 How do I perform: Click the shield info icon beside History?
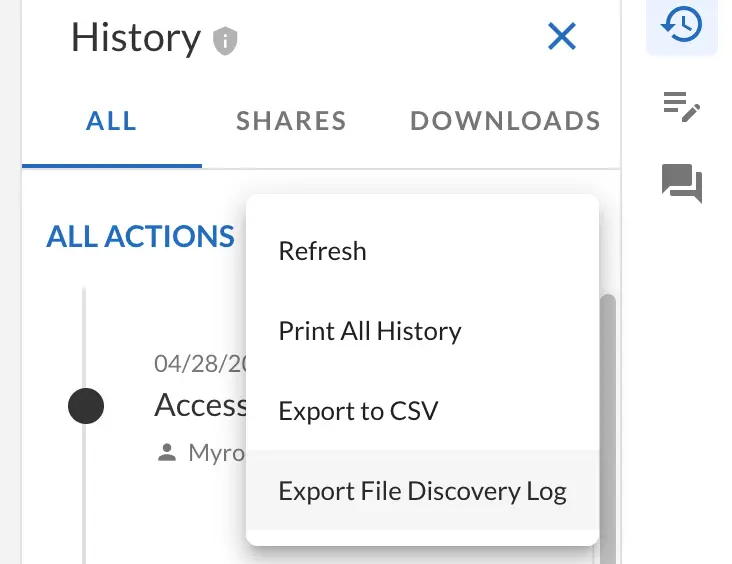[226, 41]
